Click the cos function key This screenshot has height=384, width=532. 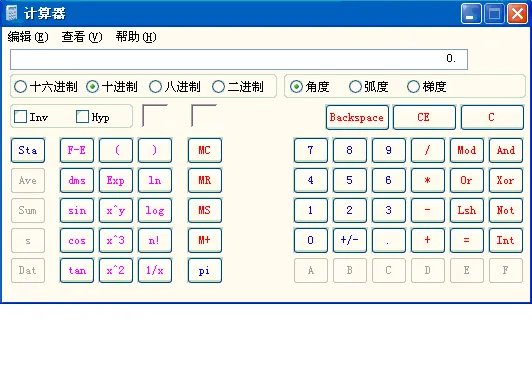click(x=77, y=240)
